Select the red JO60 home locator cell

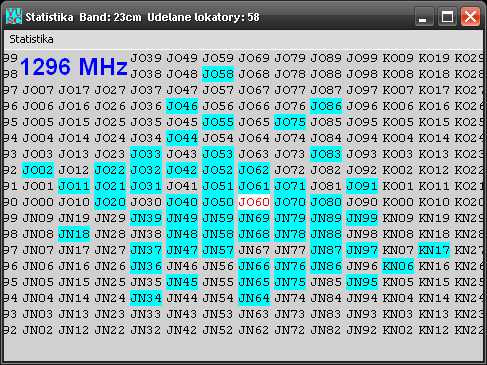(254, 202)
